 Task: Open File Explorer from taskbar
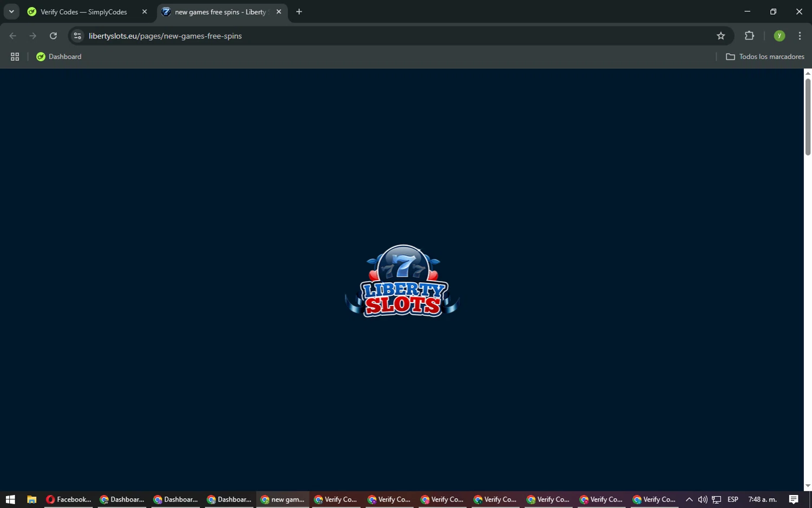click(31, 499)
